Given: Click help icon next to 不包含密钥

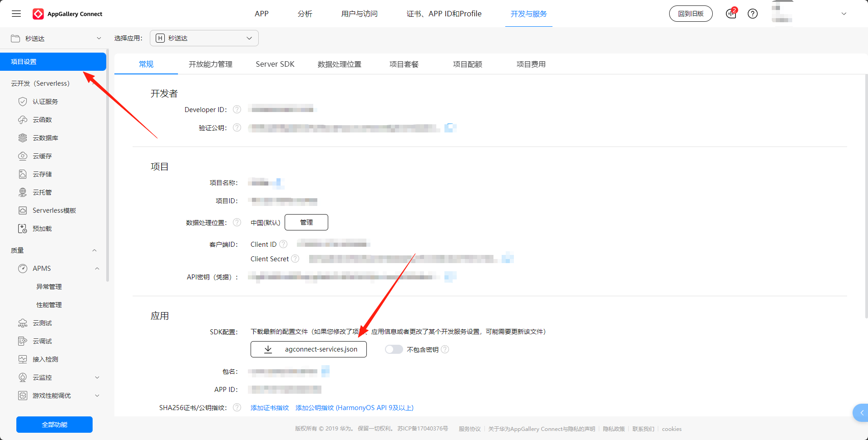Looking at the screenshot, I should [x=445, y=349].
